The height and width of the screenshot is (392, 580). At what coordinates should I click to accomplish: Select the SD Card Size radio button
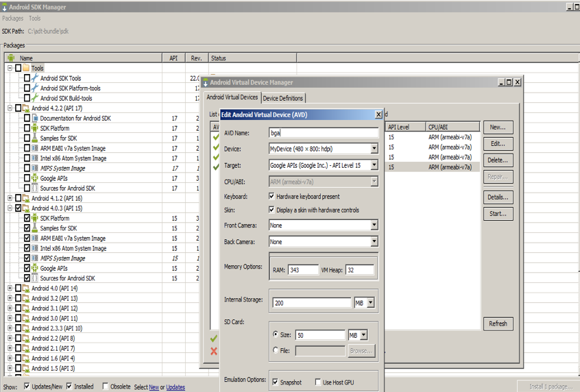pos(276,334)
